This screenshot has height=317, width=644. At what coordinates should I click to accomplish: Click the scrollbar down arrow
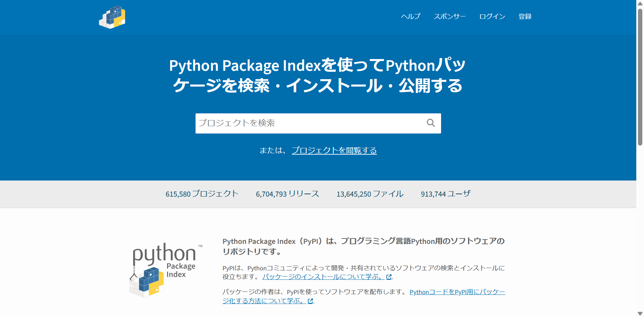(640, 314)
